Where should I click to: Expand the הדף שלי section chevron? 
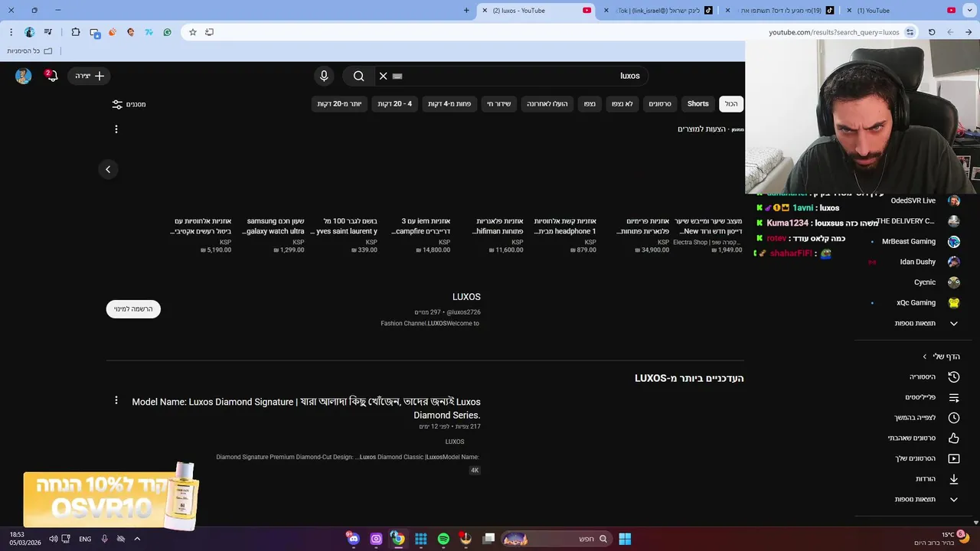pyautogui.click(x=924, y=357)
